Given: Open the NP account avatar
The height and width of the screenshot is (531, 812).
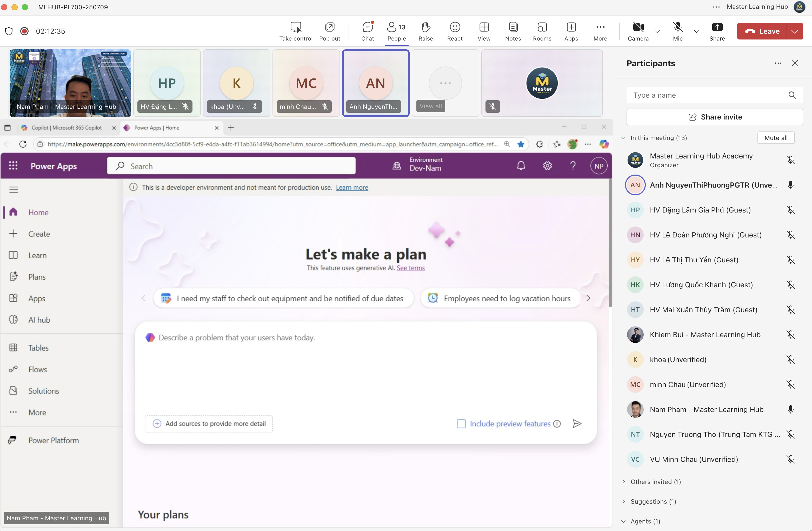Looking at the screenshot, I should tap(599, 166).
